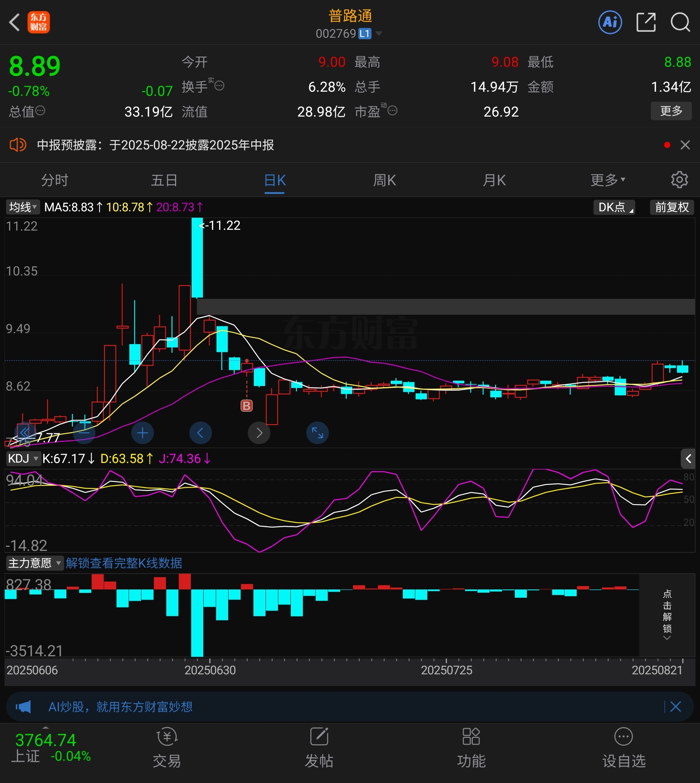The height and width of the screenshot is (783, 700).
Task: Switch to the 分时 tab
Action: tap(55, 180)
